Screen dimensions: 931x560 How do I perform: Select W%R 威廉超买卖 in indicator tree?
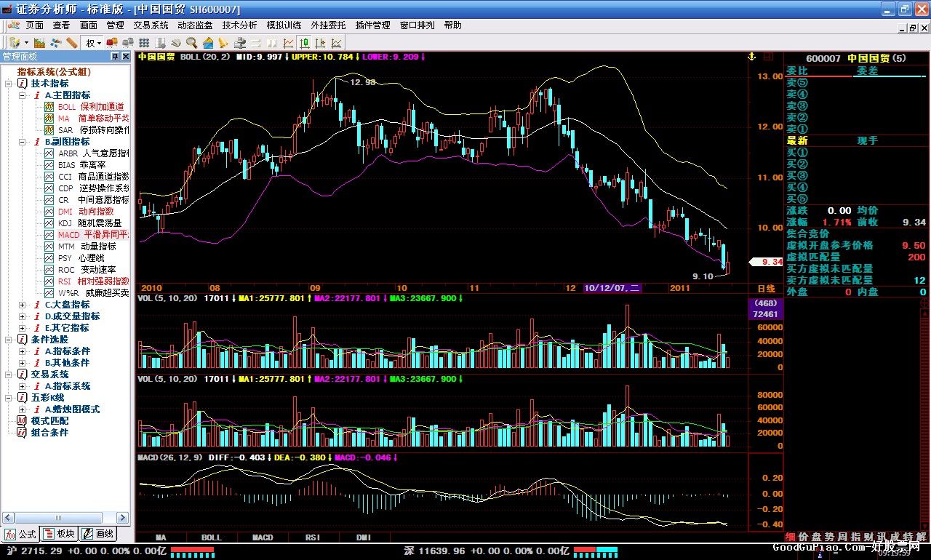(x=93, y=293)
